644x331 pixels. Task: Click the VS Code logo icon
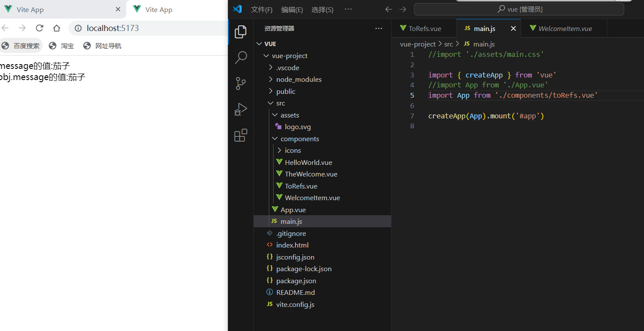click(x=237, y=9)
